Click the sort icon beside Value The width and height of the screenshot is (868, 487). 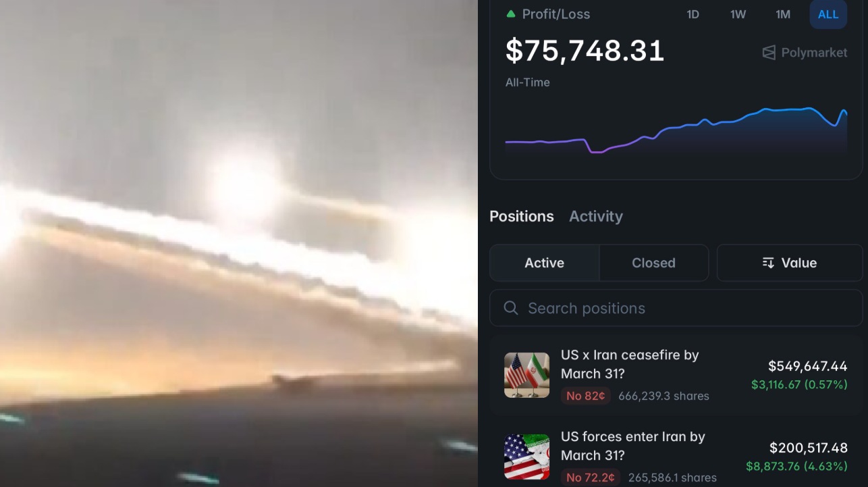point(768,263)
